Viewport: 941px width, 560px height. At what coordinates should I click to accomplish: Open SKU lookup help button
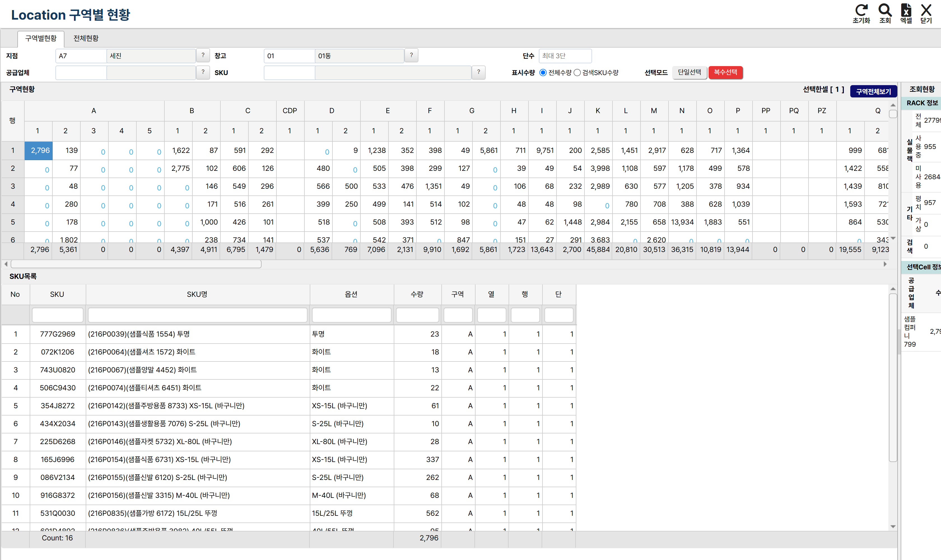point(479,73)
